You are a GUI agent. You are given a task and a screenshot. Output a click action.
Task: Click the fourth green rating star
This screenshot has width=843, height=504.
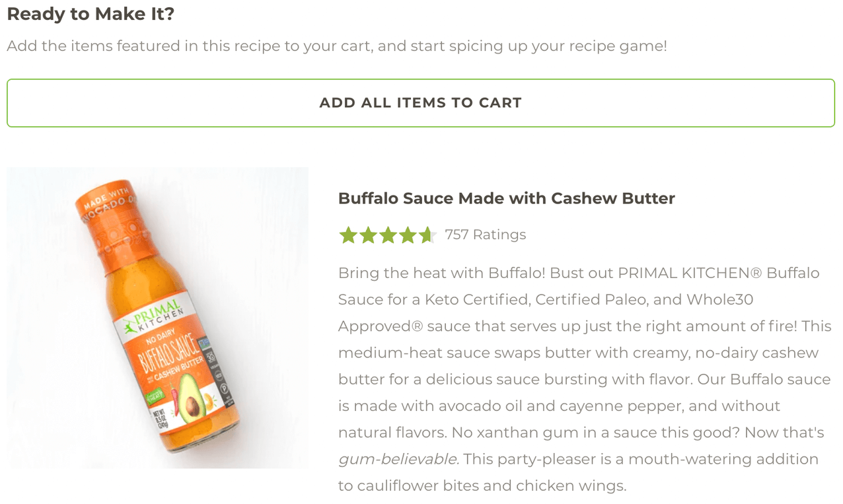click(x=407, y=235)
